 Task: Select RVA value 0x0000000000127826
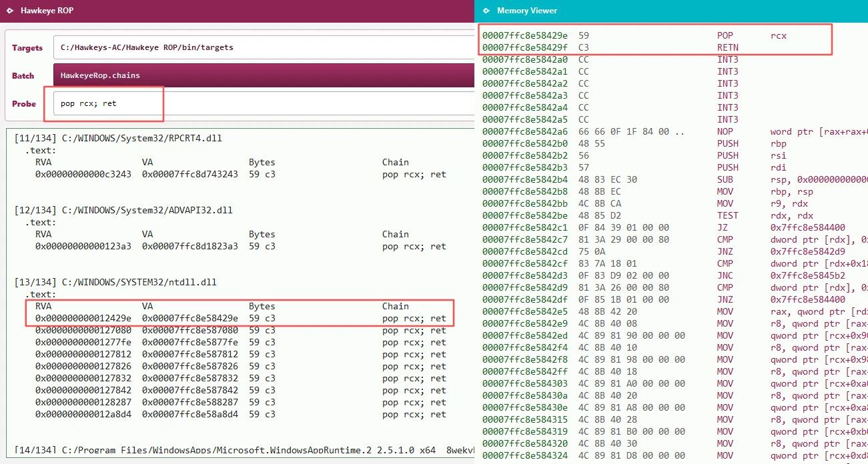coord(83,367)
